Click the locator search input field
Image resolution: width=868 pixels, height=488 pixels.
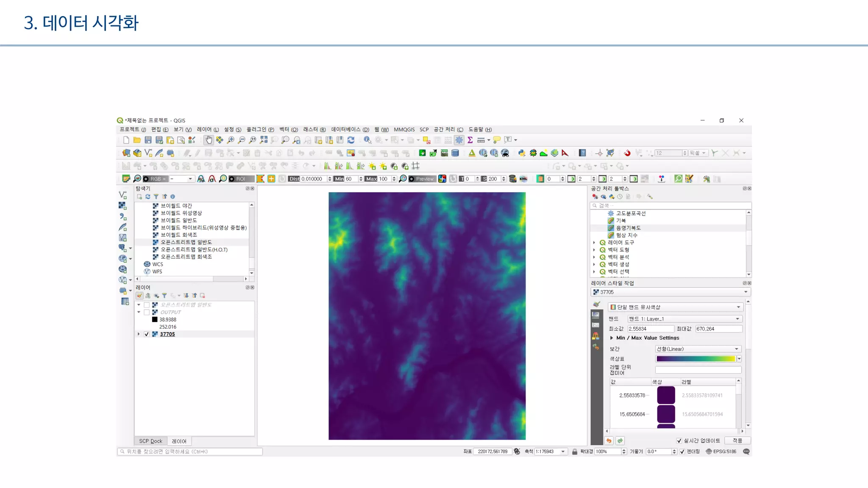(x=190, y=452)
